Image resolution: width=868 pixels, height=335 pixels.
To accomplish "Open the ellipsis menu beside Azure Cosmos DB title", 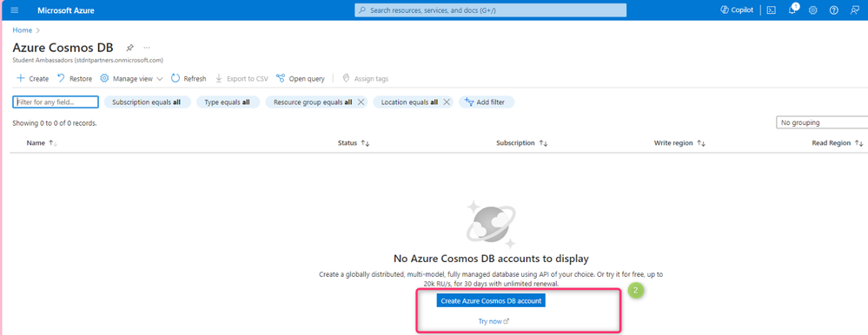I will [x=147, y=48].
